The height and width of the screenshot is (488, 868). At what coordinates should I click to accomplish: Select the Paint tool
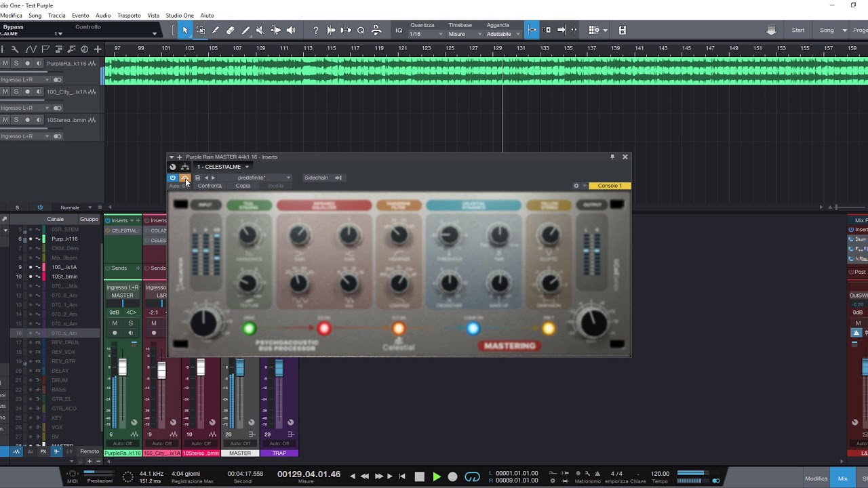tap(245, 30)
